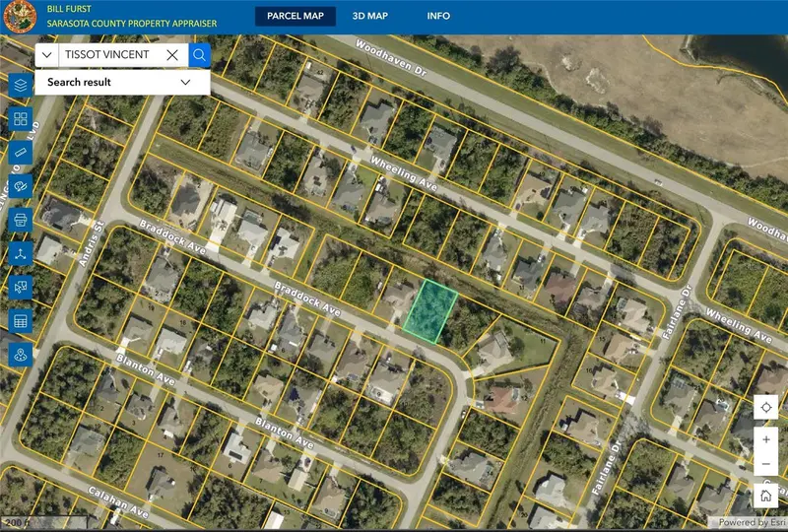Open the Basemap Gallery grid tool
This screenshot has height=532, width=788.
click(21, 119)
